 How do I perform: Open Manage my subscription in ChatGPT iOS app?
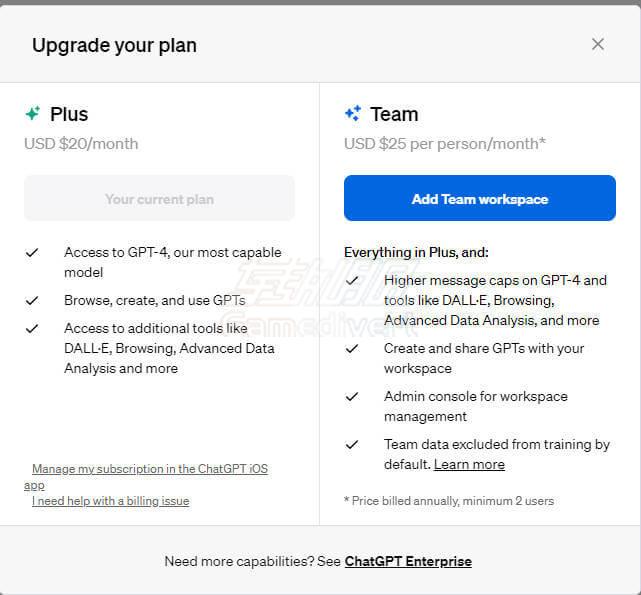pos(149,468)
